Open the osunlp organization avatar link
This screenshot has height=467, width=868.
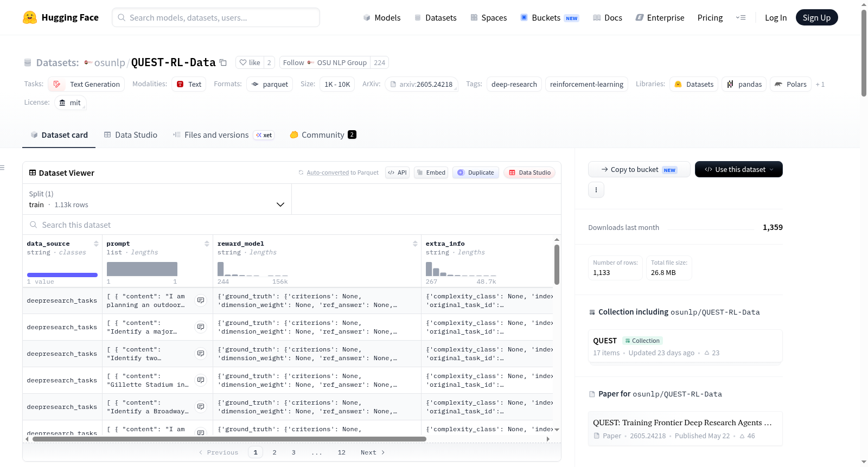tap(88, 62)
